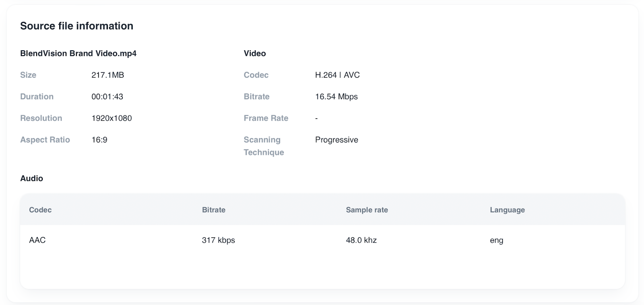Click the 217.1MB size value

(x=107, y=75)
